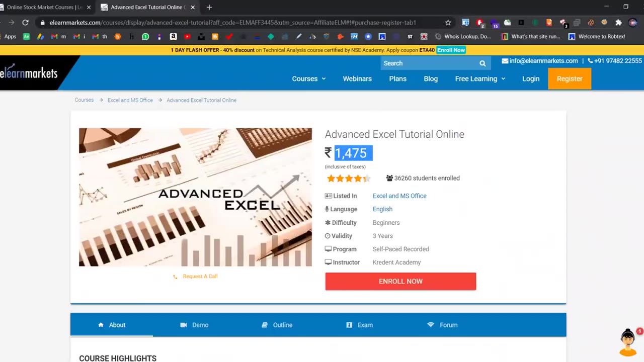Image resolution: width=644 pixels, height=362 pixels.
Task: Open a new browser tab
Action: click(x=209, y=7)
